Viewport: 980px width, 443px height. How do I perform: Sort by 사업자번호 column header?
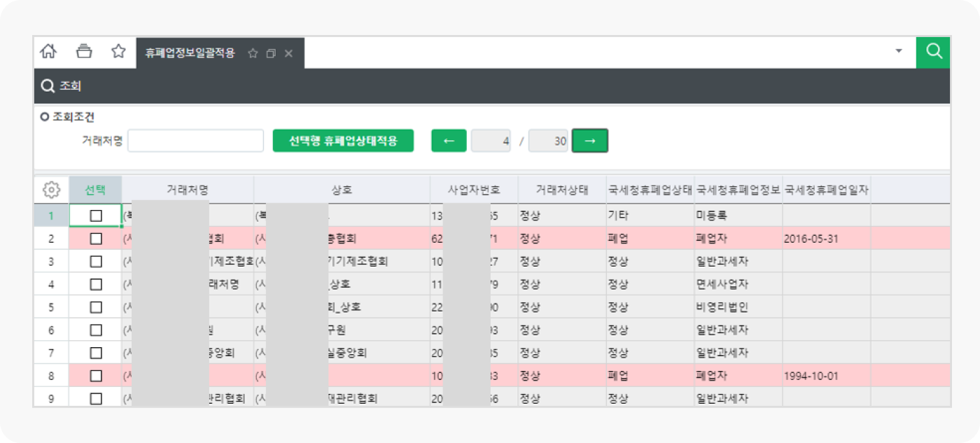[474, 190]
